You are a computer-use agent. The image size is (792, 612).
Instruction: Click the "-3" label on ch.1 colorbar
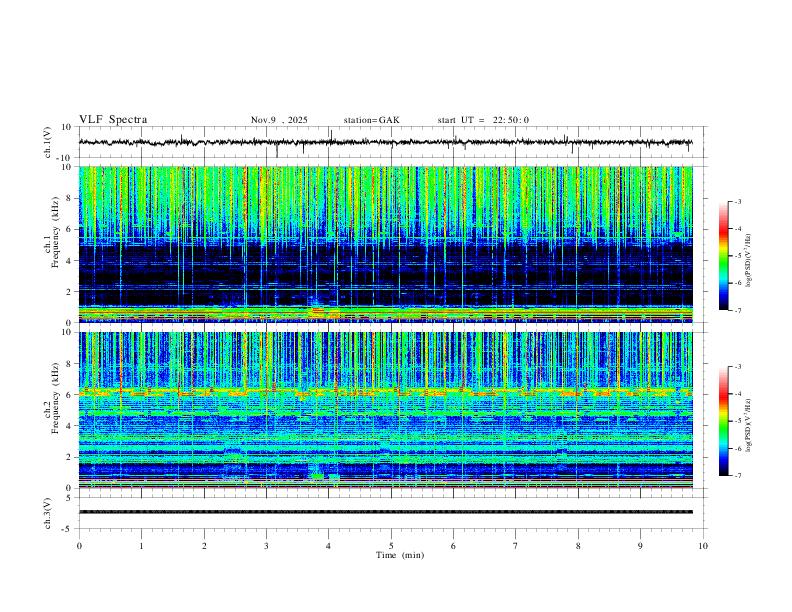737,201
